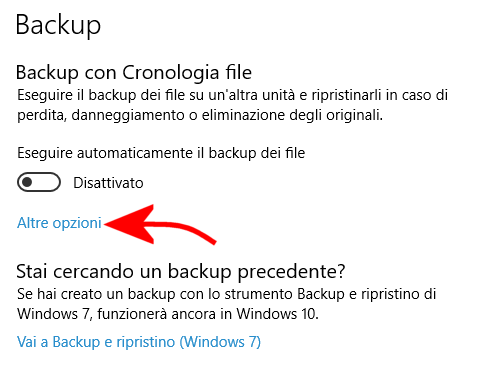Click the red arrowhead next to Altre opzioni

pyautogui.click(x=129, y=224)
